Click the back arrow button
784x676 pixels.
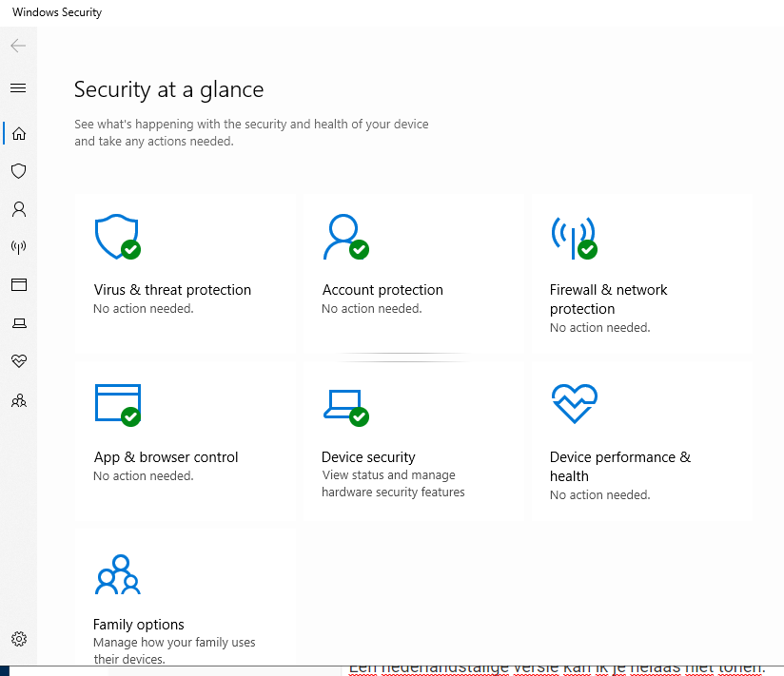(x=18, y=46)
